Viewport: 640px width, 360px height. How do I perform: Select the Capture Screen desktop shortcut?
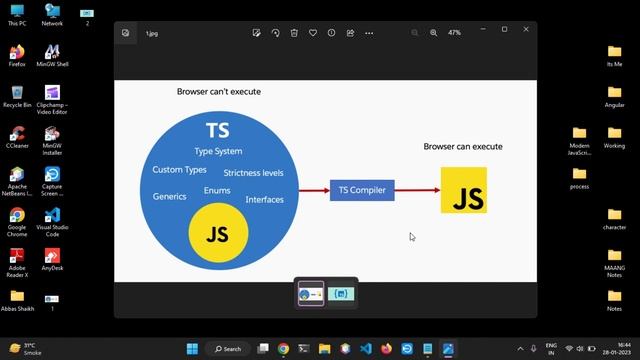(x=52, y=182)
